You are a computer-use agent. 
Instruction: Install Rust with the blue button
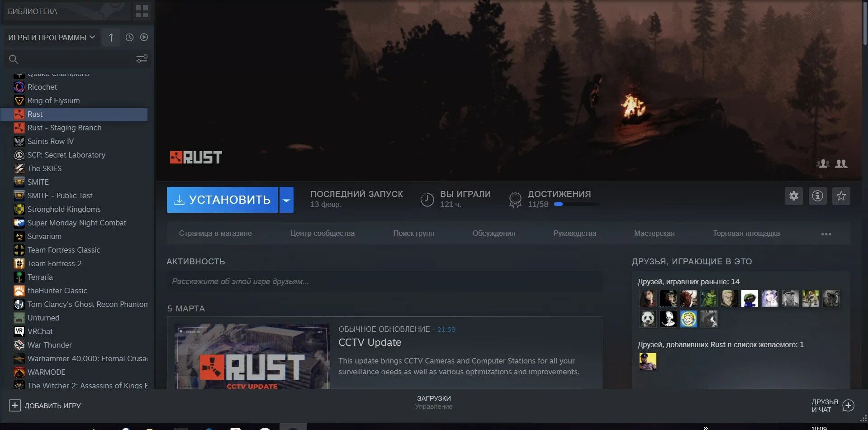pyautogui.click(x=222, y=200)
